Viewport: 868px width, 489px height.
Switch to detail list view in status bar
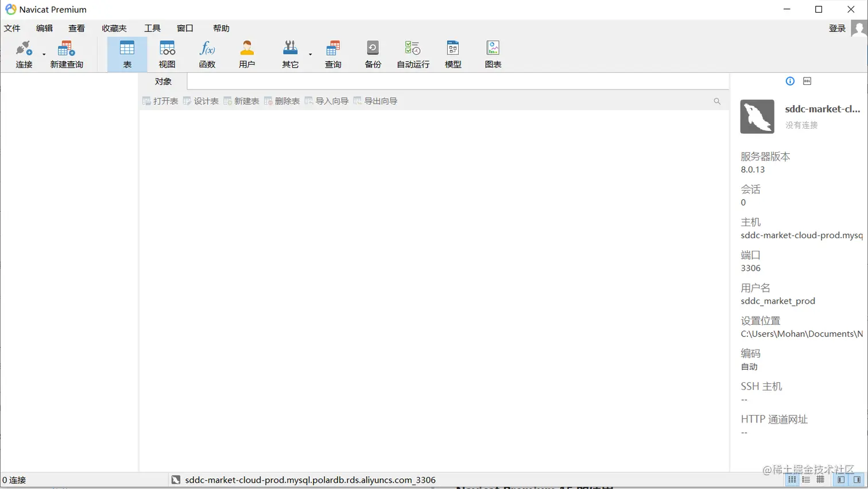pos(806,480)
